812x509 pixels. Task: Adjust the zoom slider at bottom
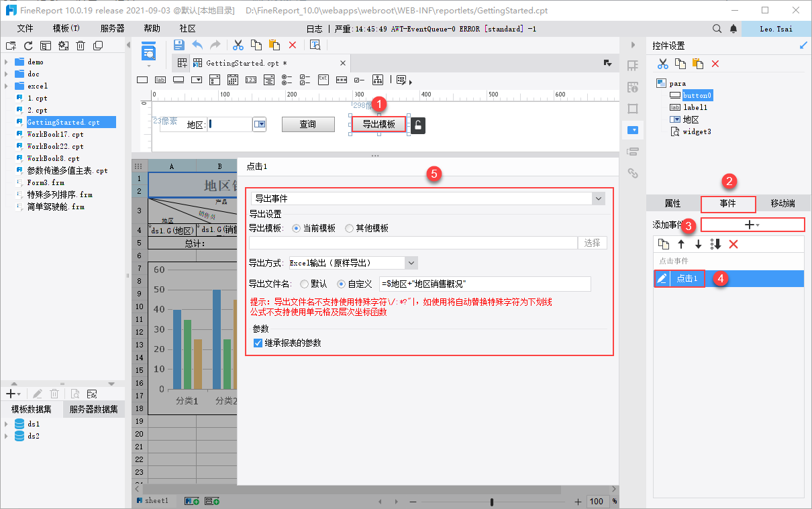click(492, 502)
